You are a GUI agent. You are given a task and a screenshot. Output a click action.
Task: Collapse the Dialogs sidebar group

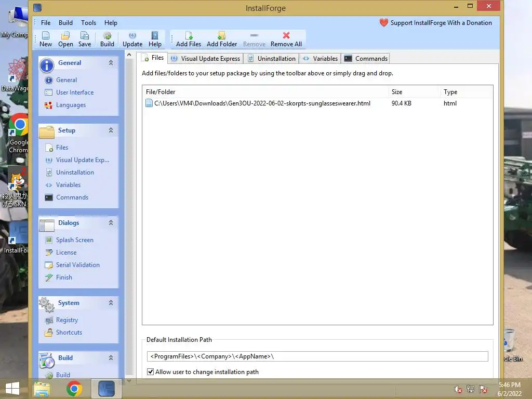111,222
